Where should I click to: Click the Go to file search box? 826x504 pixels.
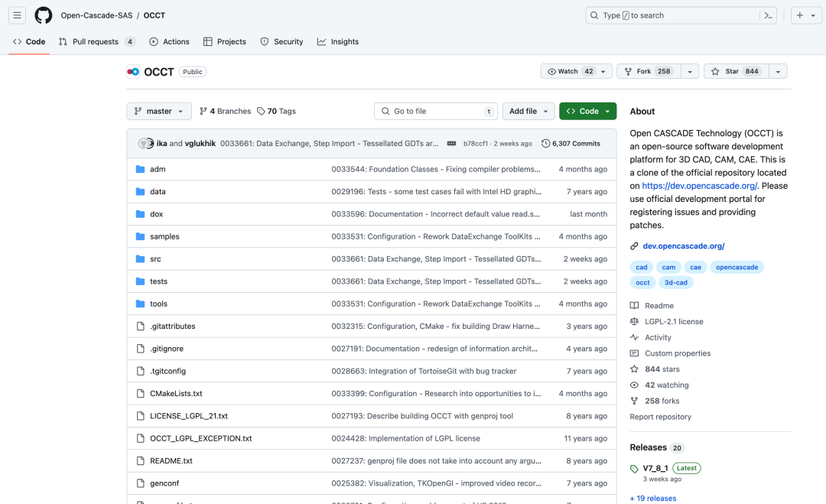(436, 111)
